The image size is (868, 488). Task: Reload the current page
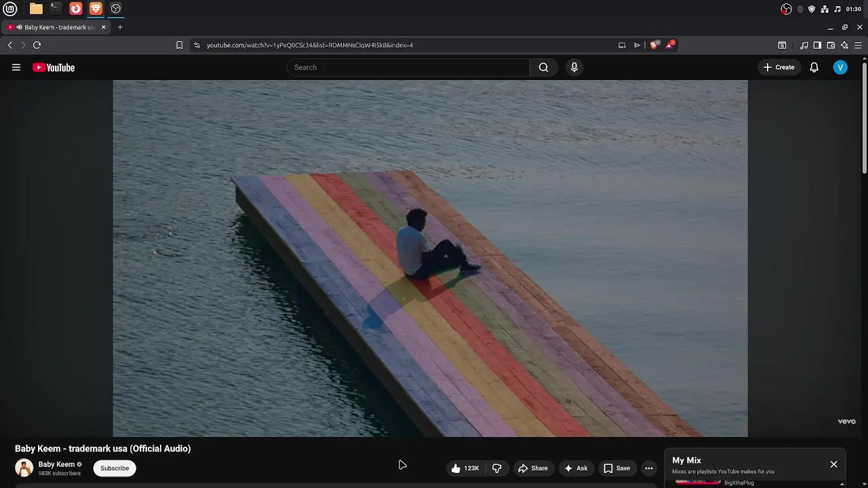coord(37,45)
